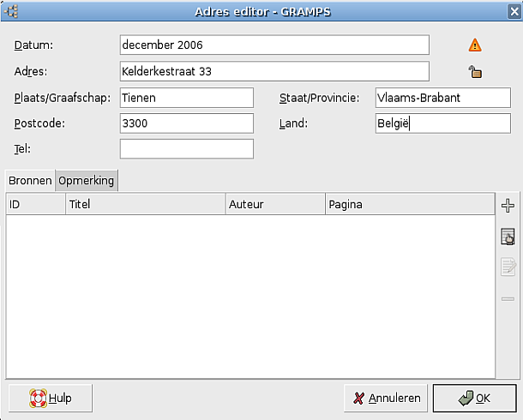523x420 pixels.
Task: Toggle the privacy padlock icon
Action: (x=475, y=72)
